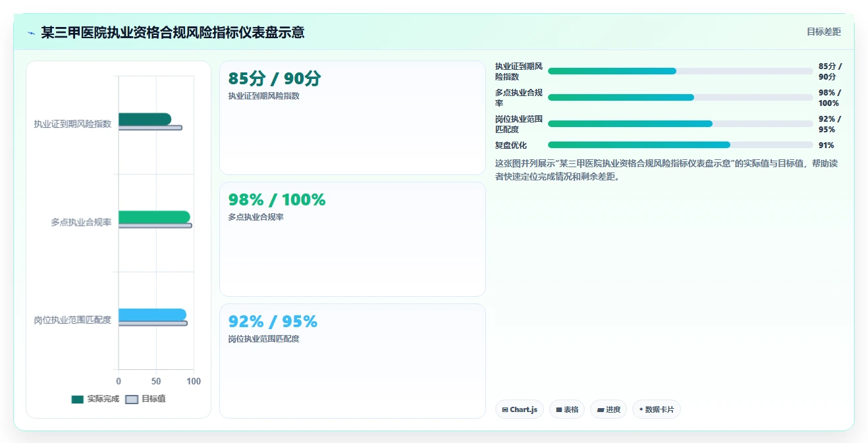Click the description paragraph starting with 这张图并列展示
The height and width of the screenshot is (443, 868).
click(x=666, y=170)
